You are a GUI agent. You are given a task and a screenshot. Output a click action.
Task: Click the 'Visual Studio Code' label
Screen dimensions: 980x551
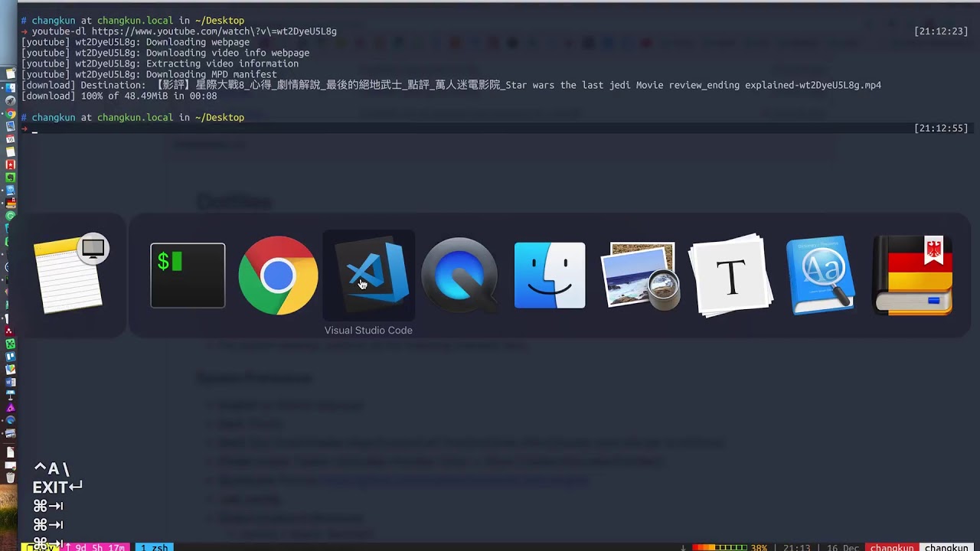(368, 331)
